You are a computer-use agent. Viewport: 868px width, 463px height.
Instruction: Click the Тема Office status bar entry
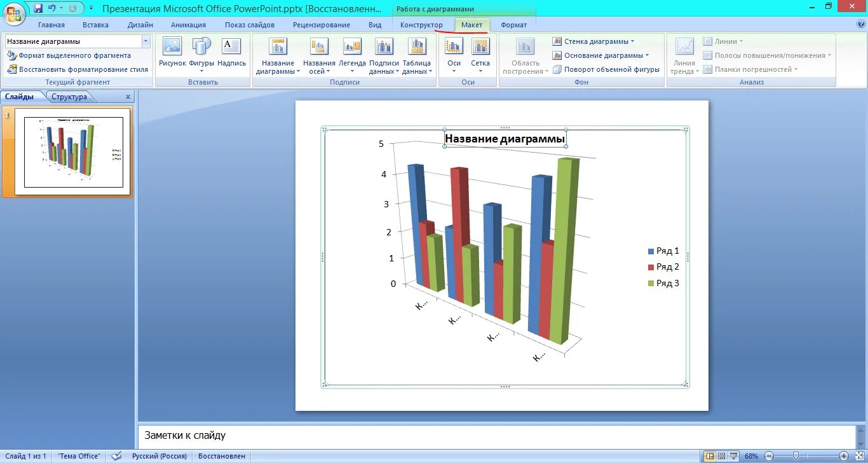point(79,456)
